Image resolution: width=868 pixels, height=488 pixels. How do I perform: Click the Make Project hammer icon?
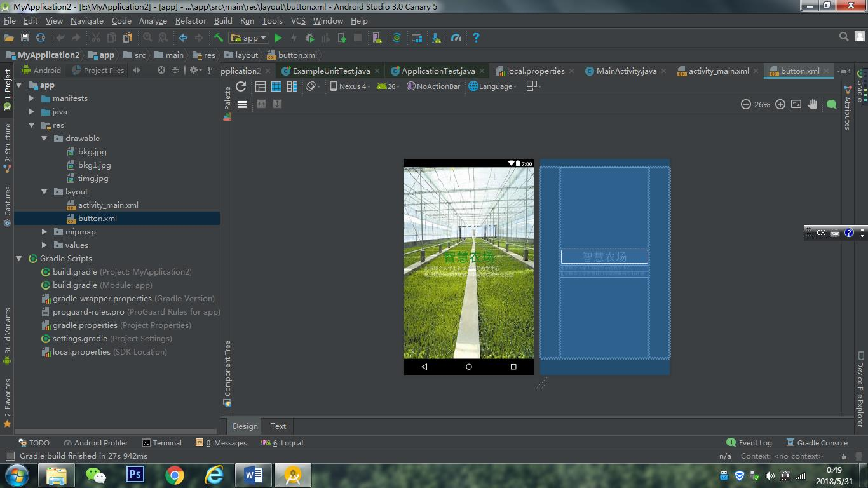(x=219, y=38)
